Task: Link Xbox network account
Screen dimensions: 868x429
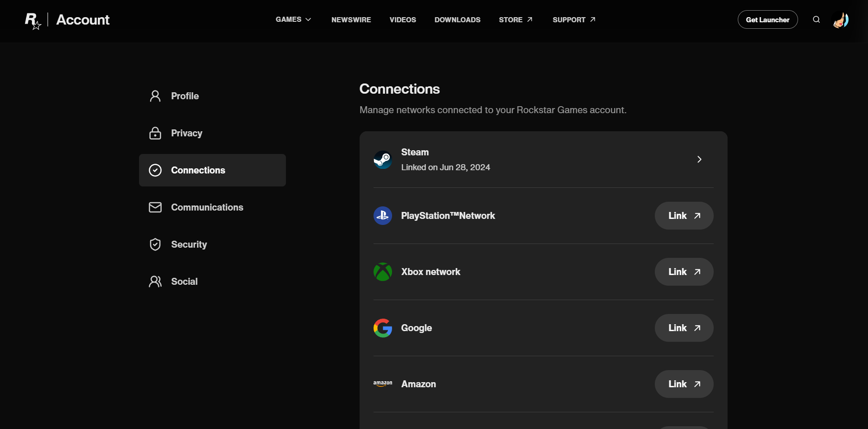Action: [x=684, y=272]
